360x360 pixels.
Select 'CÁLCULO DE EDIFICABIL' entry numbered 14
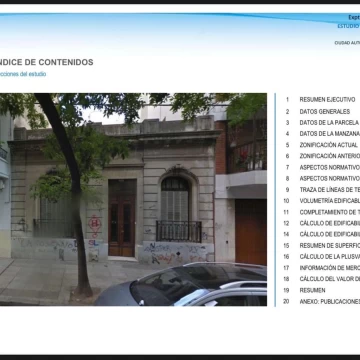click(x=330, y=234)
